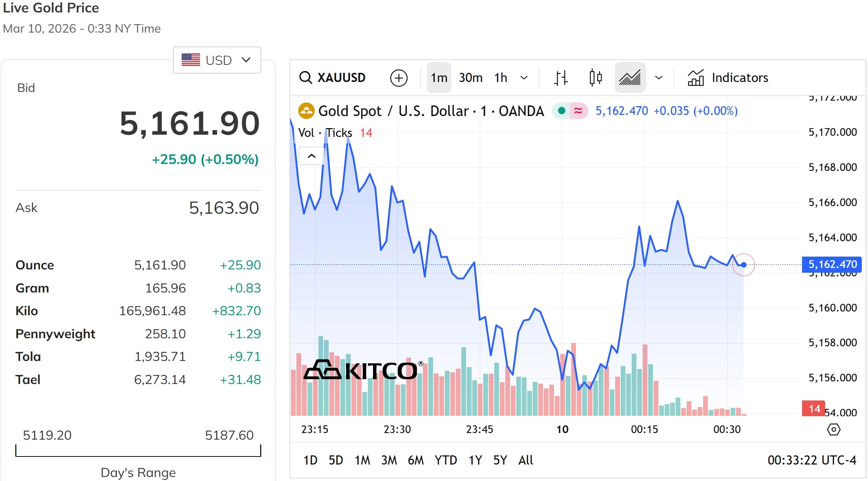Select the bars chart style icon
Screen dimensions: 868x481
(561, 78)
